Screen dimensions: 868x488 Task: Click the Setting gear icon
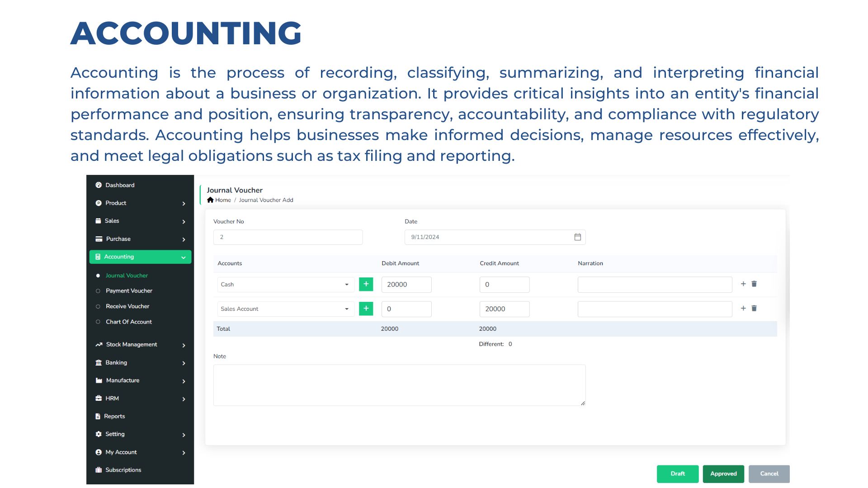99,434
